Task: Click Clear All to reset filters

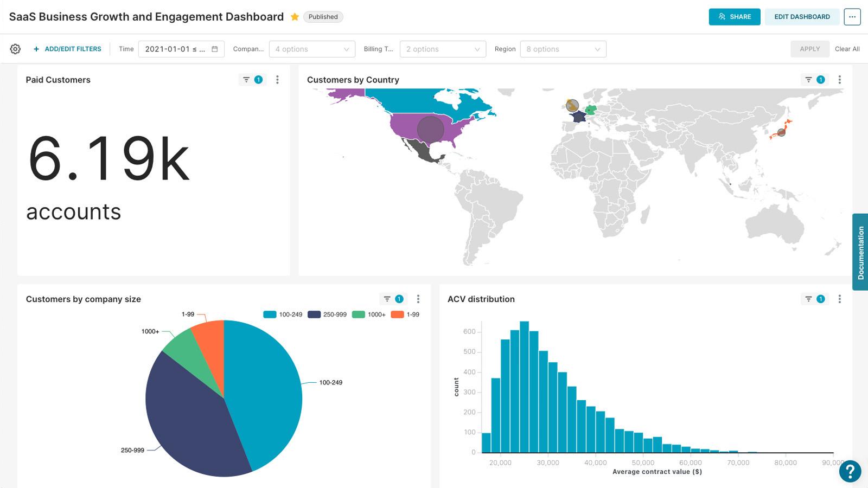Action: (x=847, y=49)
